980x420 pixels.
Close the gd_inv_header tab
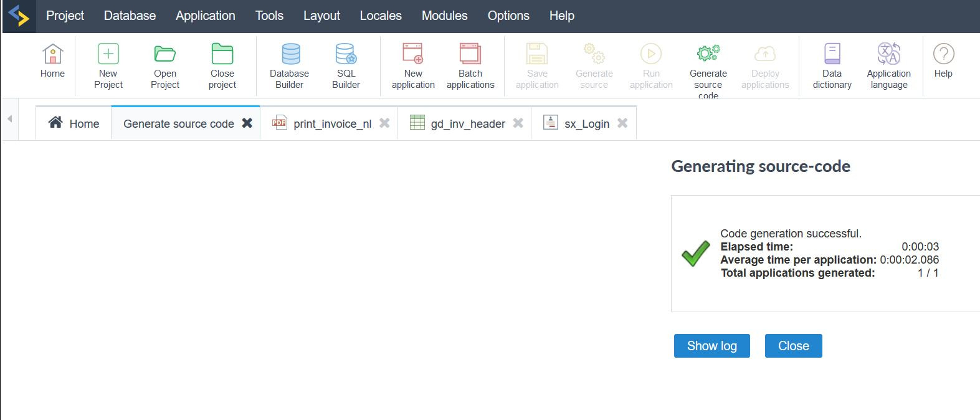click(x=518, y=123)
